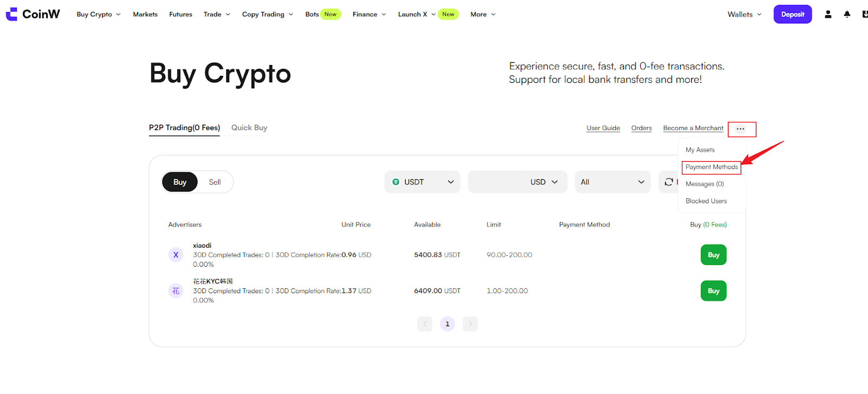Go to the next page arrow
Viewport: 868px width, 394px height.
click(x=470, y=324)
